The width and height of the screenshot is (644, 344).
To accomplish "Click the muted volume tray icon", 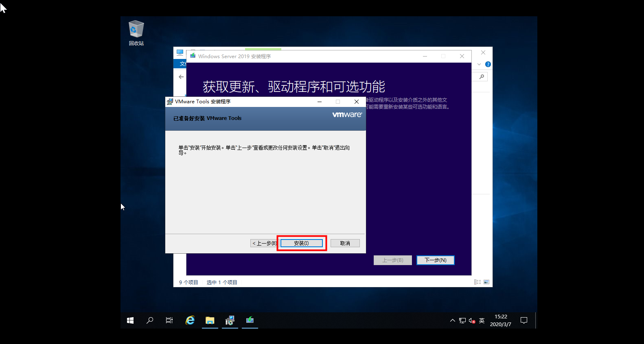I will [472, 320].
